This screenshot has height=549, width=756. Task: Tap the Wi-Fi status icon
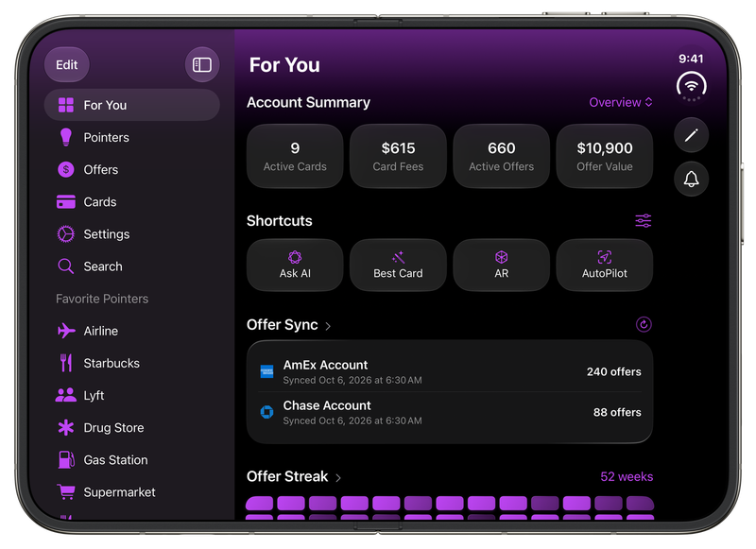691,86
